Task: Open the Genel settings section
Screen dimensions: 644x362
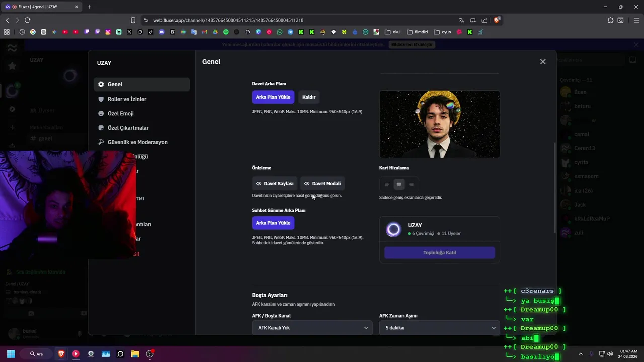Action: (141, 84)
